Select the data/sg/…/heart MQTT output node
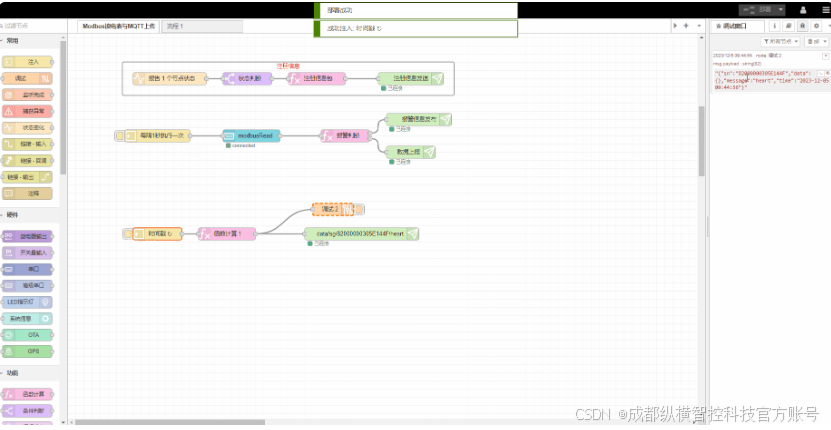Screen dimensions: 831x430 coord(361,234)
